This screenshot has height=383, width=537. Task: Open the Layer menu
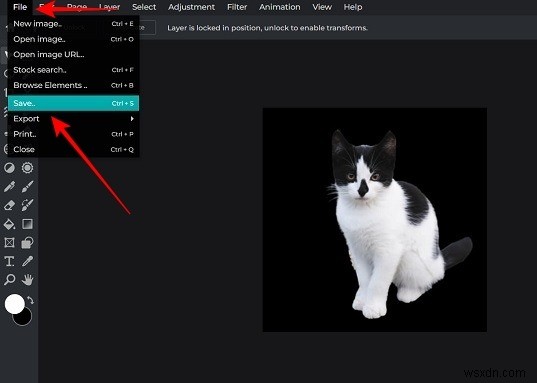109,7
